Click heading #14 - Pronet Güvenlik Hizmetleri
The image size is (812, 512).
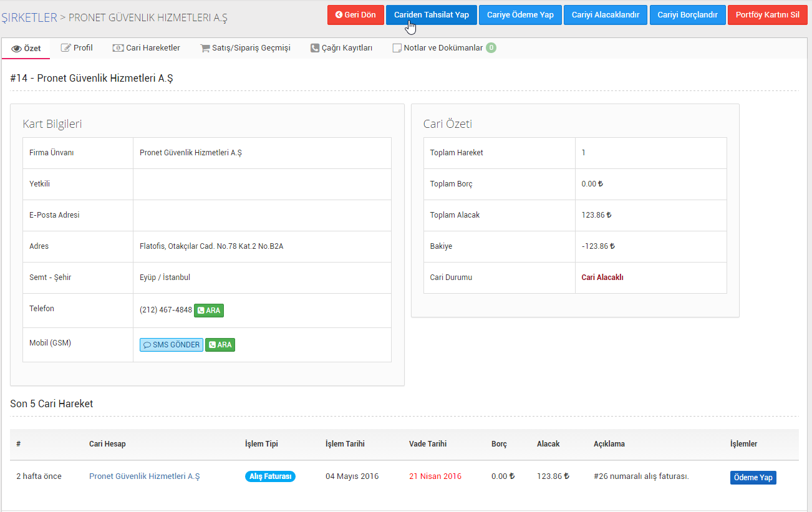(92, 78)
